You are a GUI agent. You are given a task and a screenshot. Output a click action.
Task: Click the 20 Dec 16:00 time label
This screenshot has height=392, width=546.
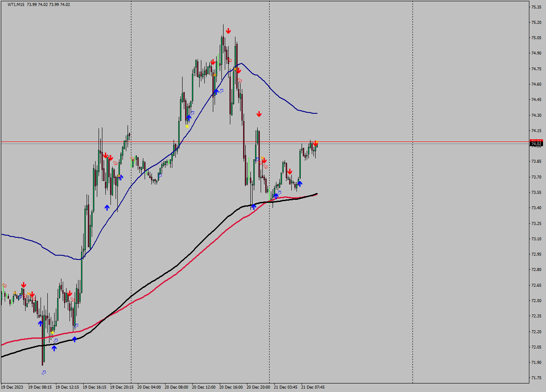click(231, 387)
